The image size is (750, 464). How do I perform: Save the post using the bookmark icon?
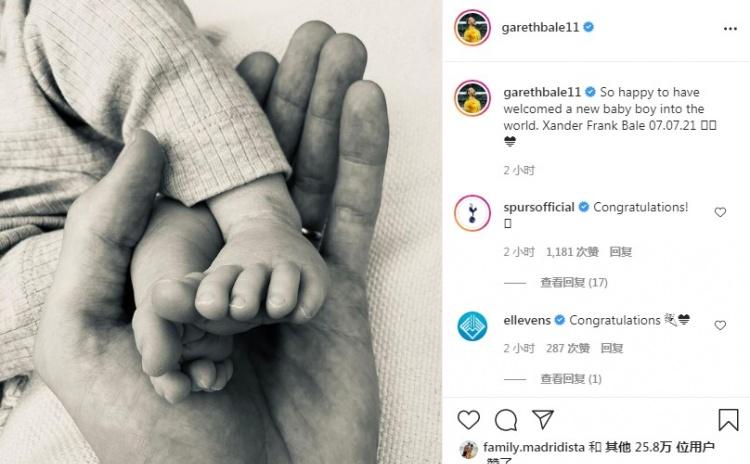point(728,420)
